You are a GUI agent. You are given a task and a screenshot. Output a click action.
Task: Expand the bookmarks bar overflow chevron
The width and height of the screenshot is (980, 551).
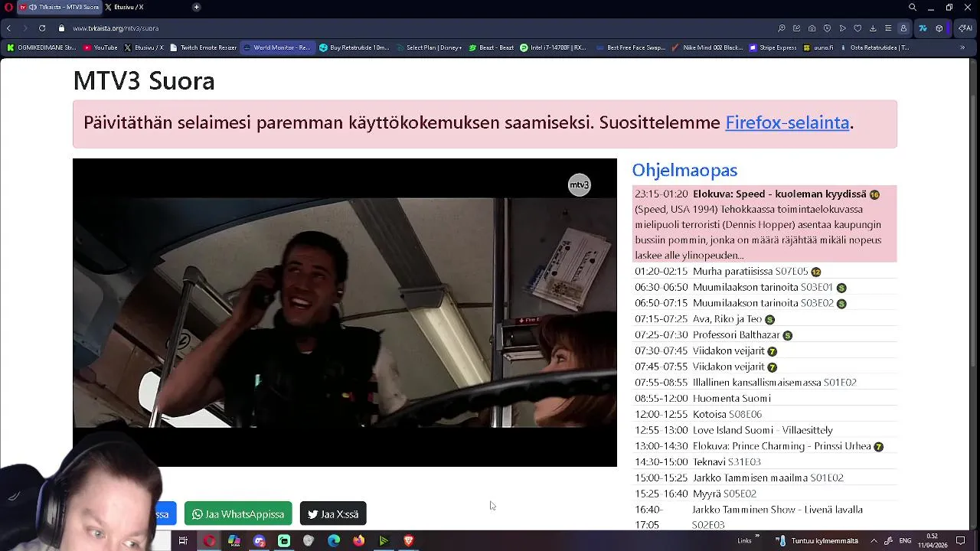[962, 47]
